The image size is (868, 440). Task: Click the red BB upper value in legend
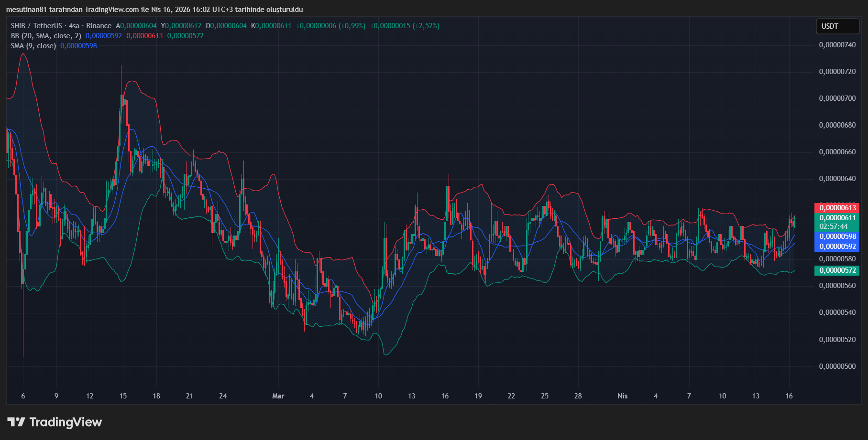(x=144, y=36)
